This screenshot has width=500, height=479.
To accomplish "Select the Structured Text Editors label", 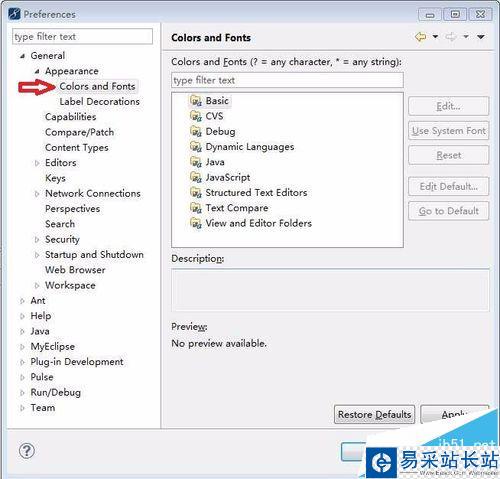I will click(x=256, y=193).
